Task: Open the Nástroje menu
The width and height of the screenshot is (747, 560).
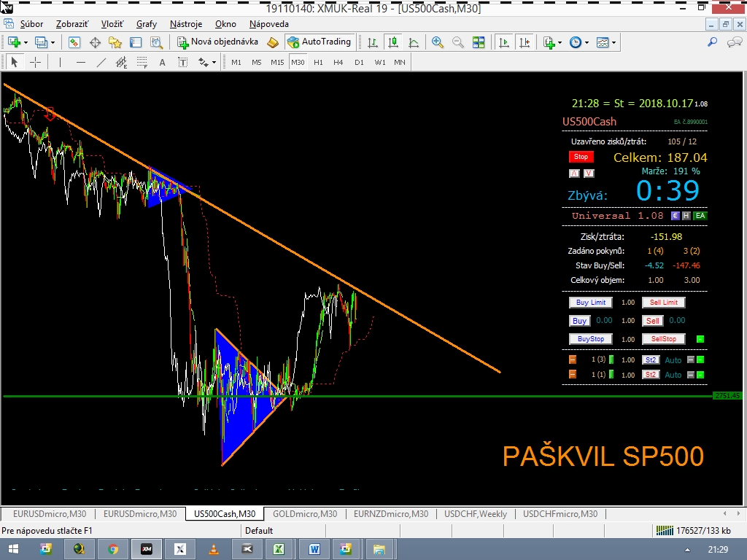Action: [x=186, y=24]
